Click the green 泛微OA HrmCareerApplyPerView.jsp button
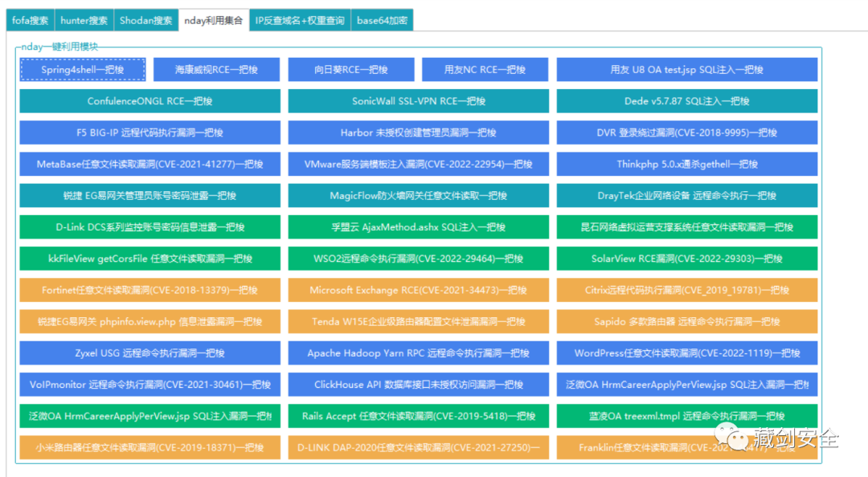868x477 pixels. pyautogui.click(x=150, y=417)
